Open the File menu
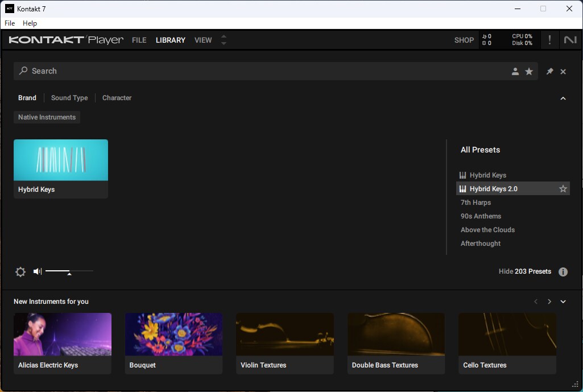 click(x=10, y=23)
